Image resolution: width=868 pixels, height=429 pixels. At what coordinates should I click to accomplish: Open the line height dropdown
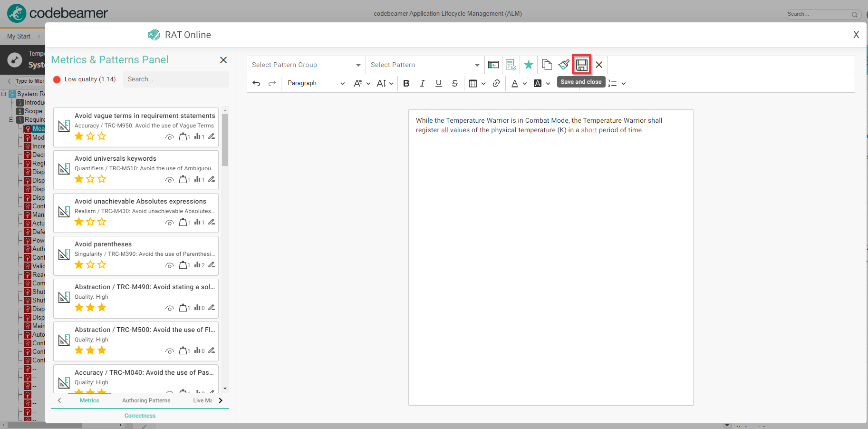385,83
